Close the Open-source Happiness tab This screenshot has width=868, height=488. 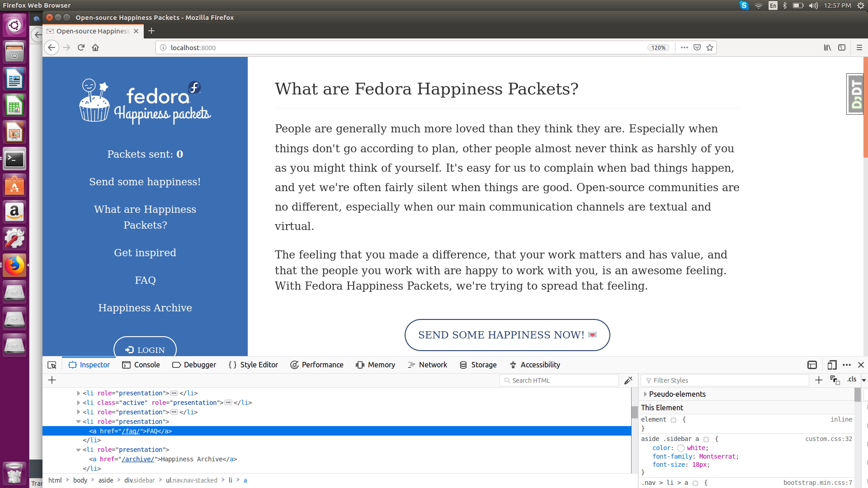tap(136, 31)
